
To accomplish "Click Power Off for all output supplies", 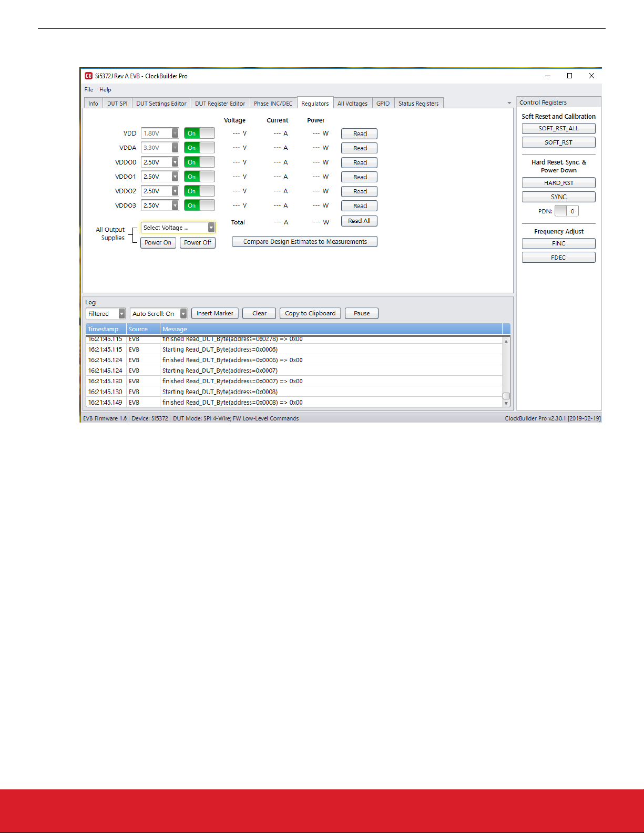I will point(198,243).
